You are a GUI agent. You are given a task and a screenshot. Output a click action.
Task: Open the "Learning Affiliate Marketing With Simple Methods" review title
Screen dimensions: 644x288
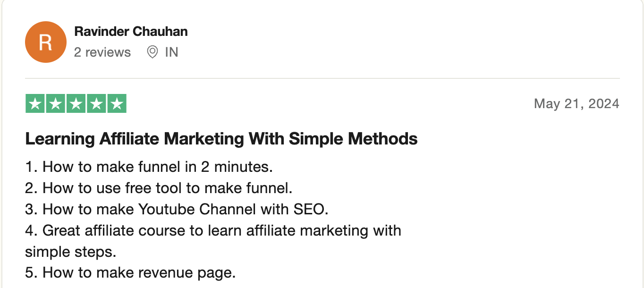221,139
